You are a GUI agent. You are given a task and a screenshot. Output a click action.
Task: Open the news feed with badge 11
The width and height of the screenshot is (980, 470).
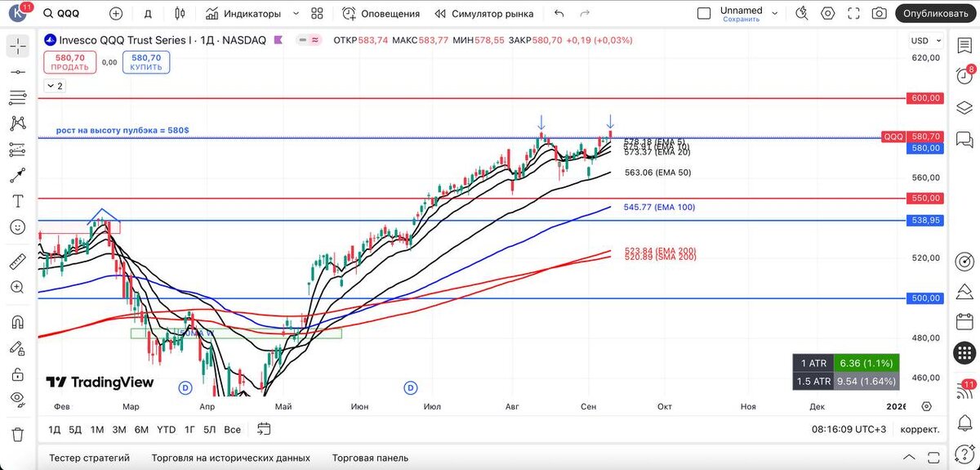coord(964,392)
